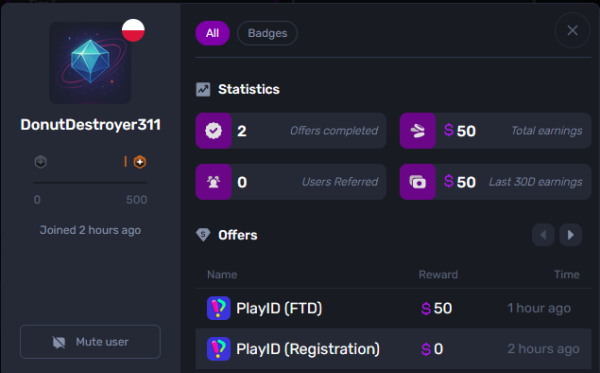The image size is (600, 373).
Task: Click the PlayID (FTD) offer icon
Action: tap(218, 308)
